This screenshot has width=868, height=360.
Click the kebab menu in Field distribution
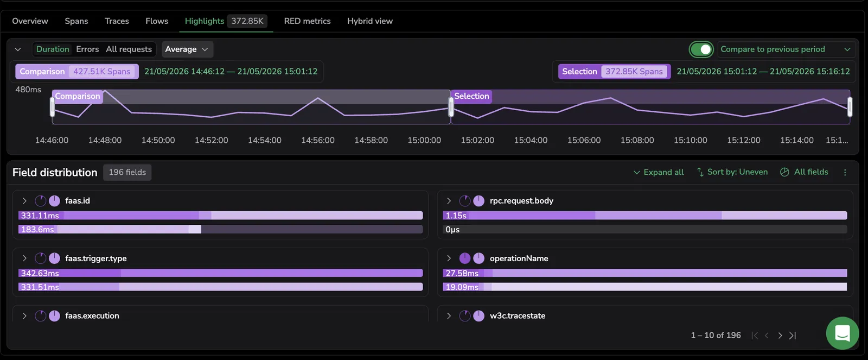pyautogui.click(x=845, y=172)
